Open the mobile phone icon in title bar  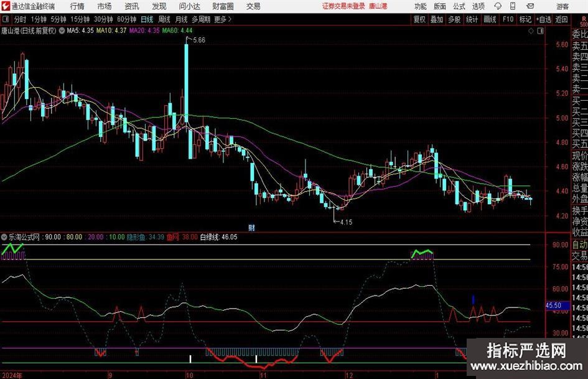511,6
